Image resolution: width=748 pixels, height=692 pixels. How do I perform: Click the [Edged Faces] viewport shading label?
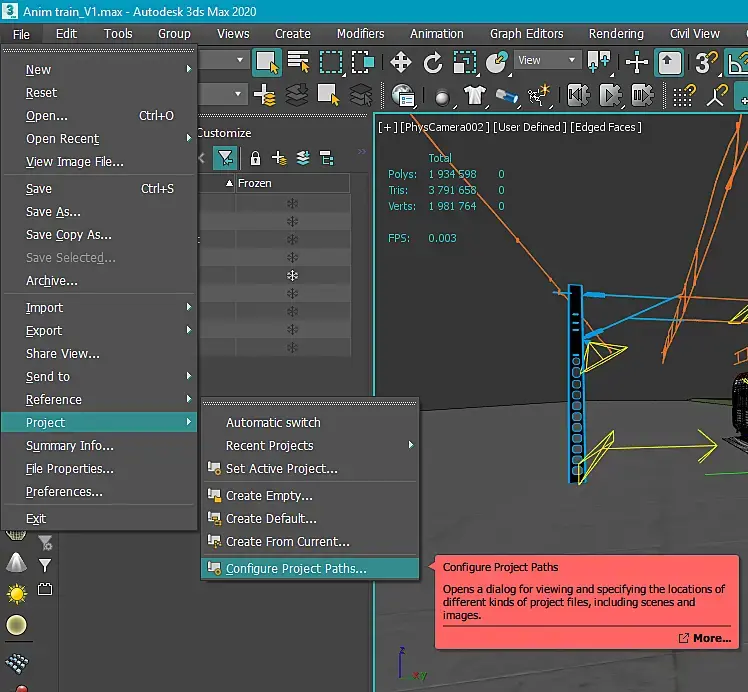tap(606, 127)
